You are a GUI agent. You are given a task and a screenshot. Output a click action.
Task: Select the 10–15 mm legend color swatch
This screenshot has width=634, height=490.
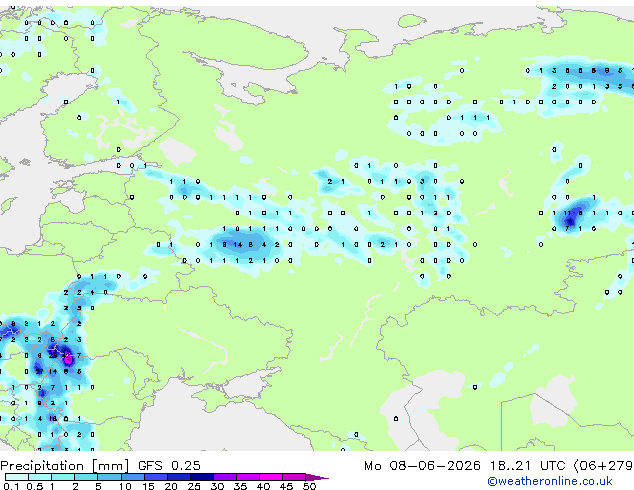point(133,477)
